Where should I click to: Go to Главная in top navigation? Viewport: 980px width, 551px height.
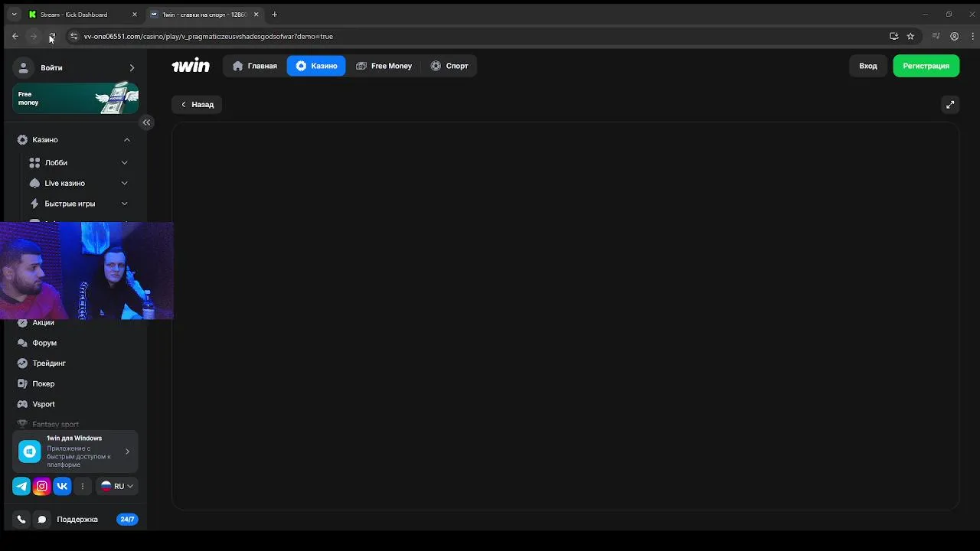(x=255, y=66)
